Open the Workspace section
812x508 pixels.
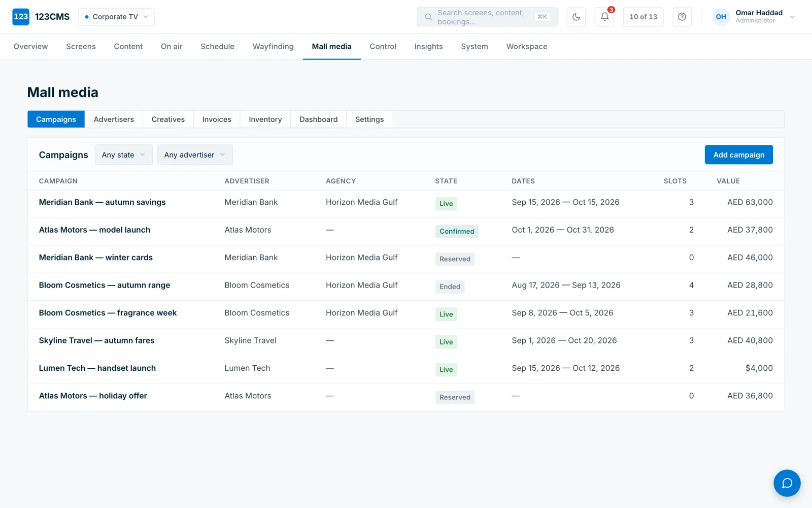point(527,47)
